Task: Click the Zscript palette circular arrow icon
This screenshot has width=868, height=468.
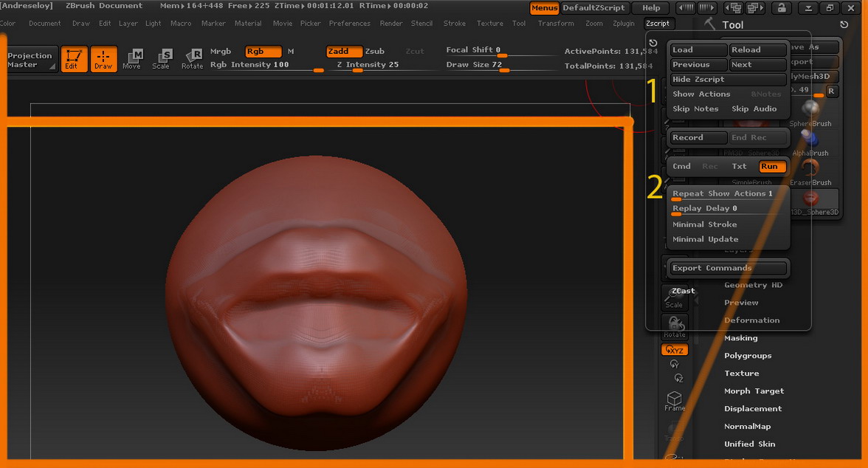Action: [653, 43]
